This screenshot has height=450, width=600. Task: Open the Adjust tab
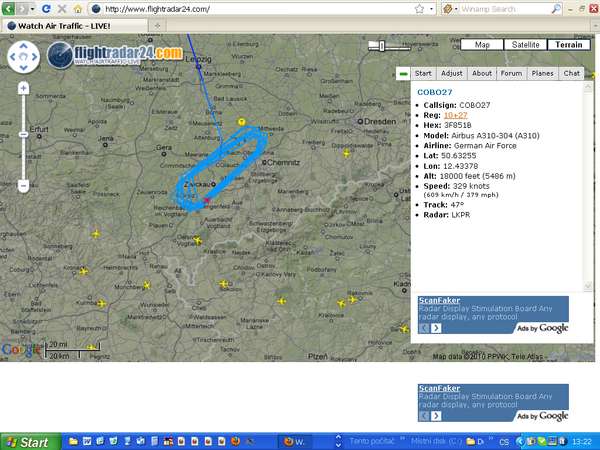[452, 73]
